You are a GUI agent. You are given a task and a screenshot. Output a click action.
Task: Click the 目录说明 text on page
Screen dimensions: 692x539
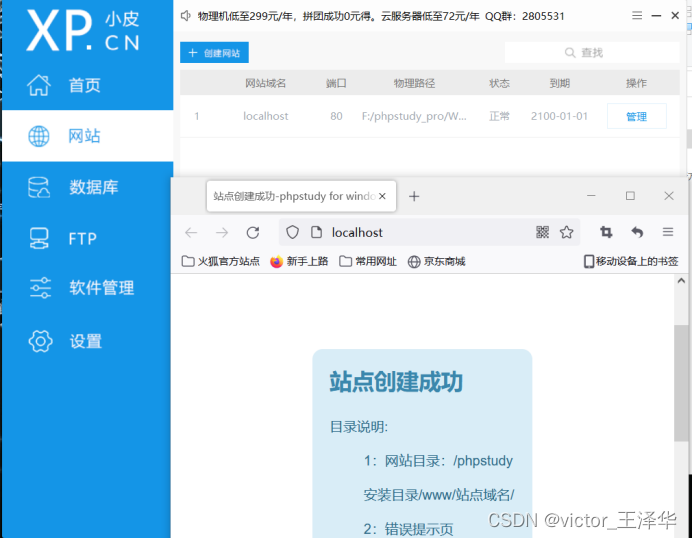point(359,427)
